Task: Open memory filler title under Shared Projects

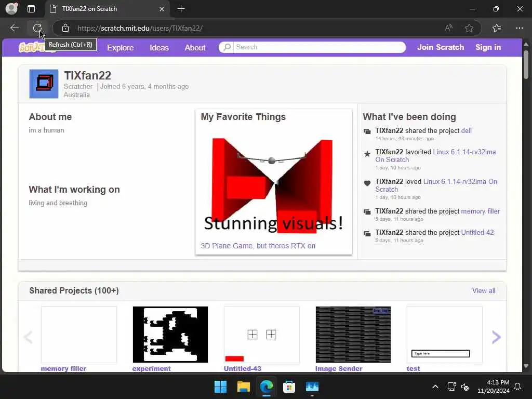Action: [x=63, y=368]
